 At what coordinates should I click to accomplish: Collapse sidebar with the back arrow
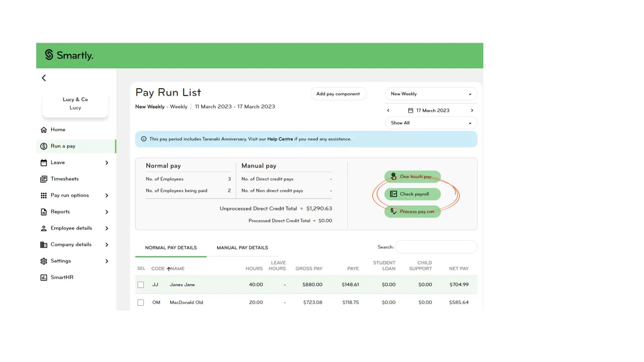(44, 78)
